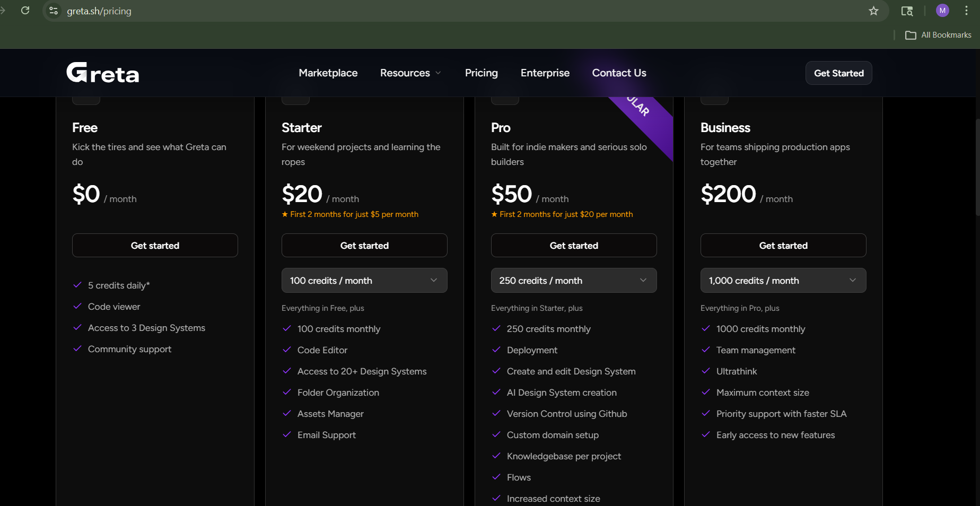Open the 1,000 credits / month dropdown
Image resolution: width=980 pixels, height=506 pixels.
[783, 281]
